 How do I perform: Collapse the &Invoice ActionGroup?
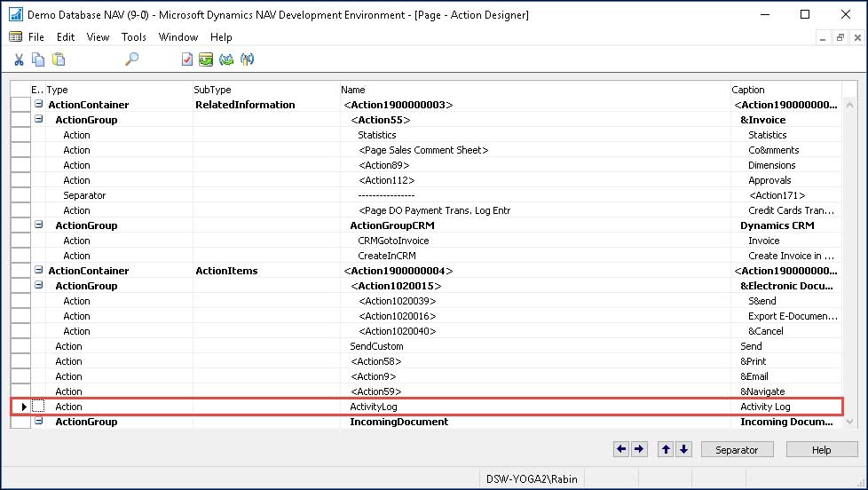click(39, 118)
